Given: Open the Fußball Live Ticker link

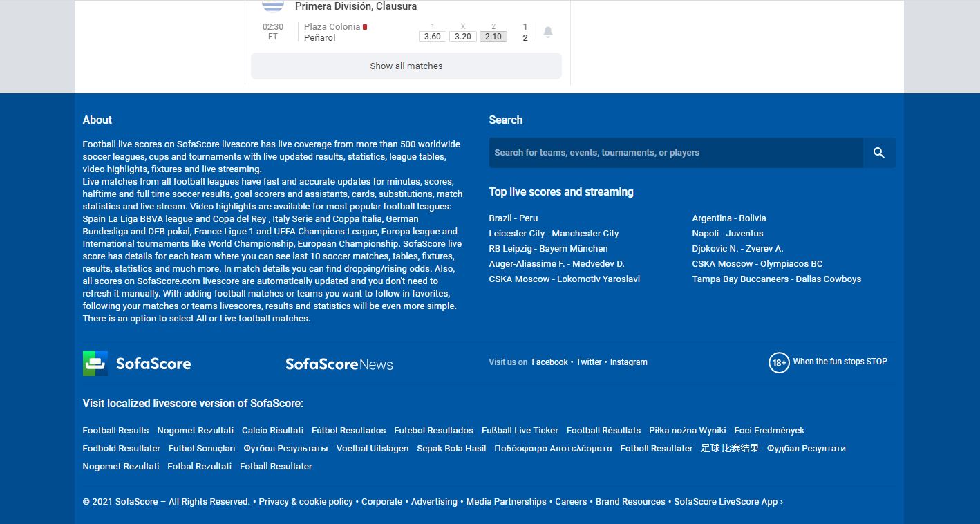Looking at the screenshot, I should pos(520,431).
